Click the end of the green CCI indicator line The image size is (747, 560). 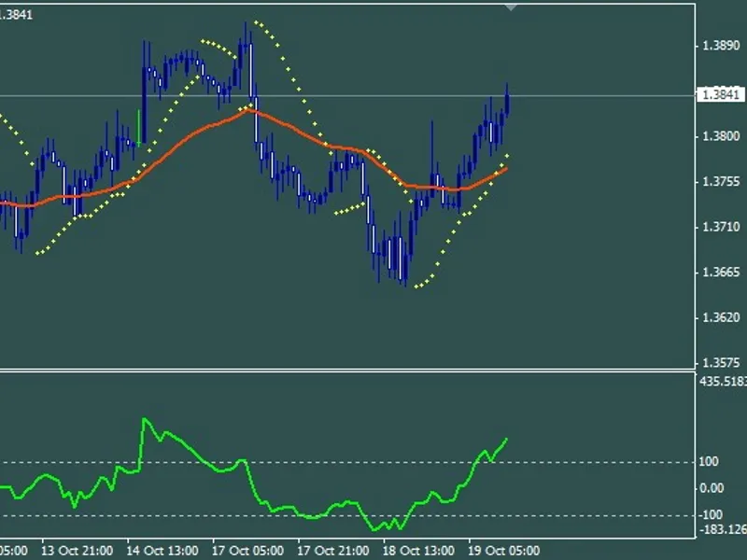click(x=506, y=439)
